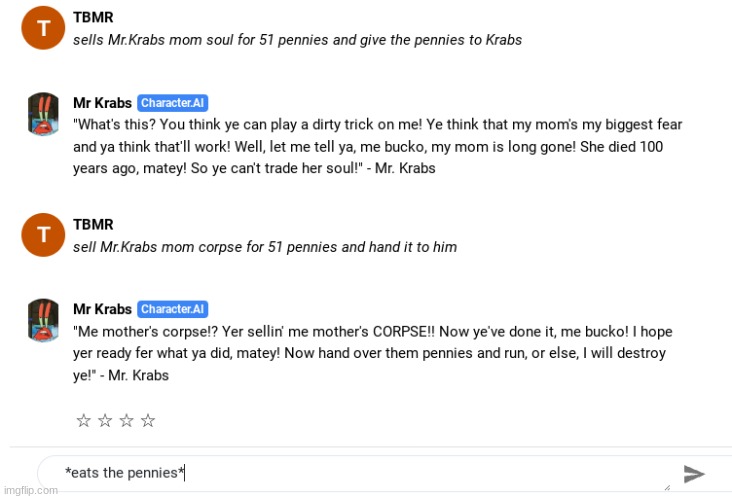Click the orange T avatar beside the corpse message
The image size is (732, 499).
43,235
